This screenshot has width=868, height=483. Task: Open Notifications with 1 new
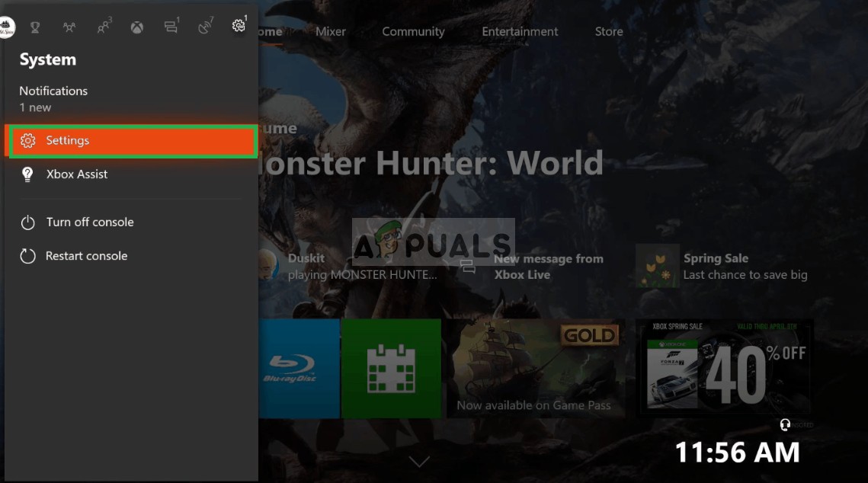tap(53, 98)
